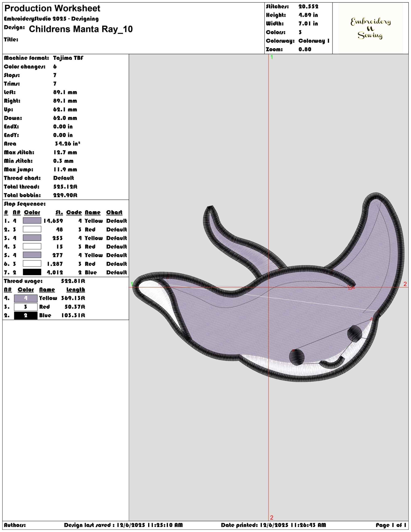Click Yellow thread length 369.13ft
Image resolution: width=411 pixels, height=532 pixels.
point(73,298)
